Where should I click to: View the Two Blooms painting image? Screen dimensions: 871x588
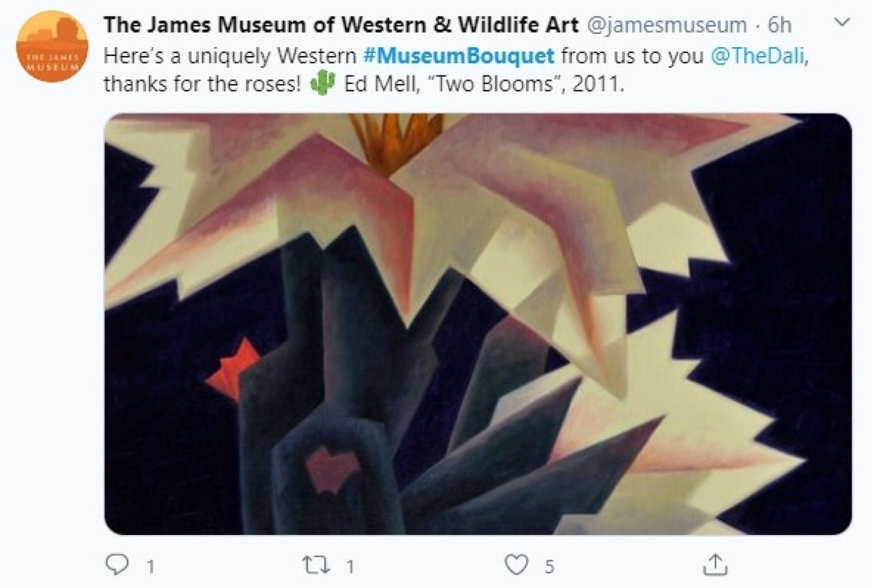(478, 324)
